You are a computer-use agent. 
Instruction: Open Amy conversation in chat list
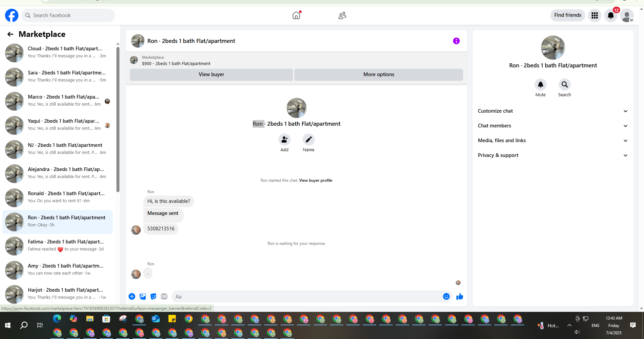tap(57, 270)
